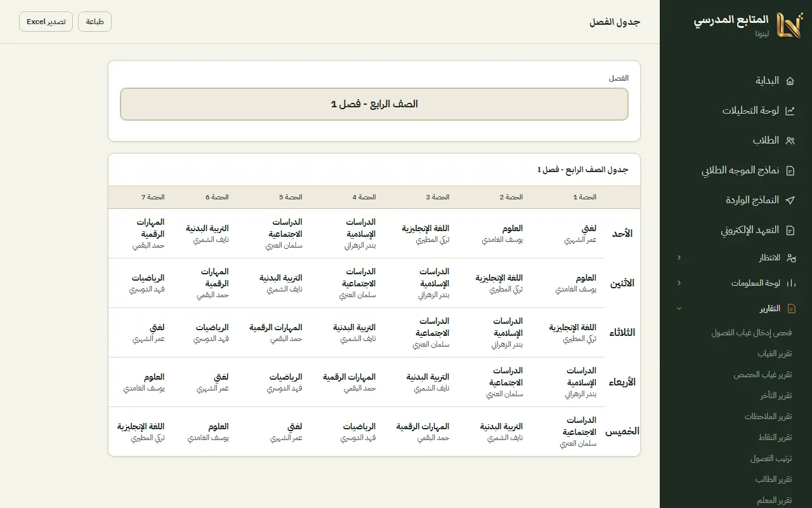Viewport: 812px width, 508px height.
Task: Click the الحصة 7 column header
Action: coord(153,197)
